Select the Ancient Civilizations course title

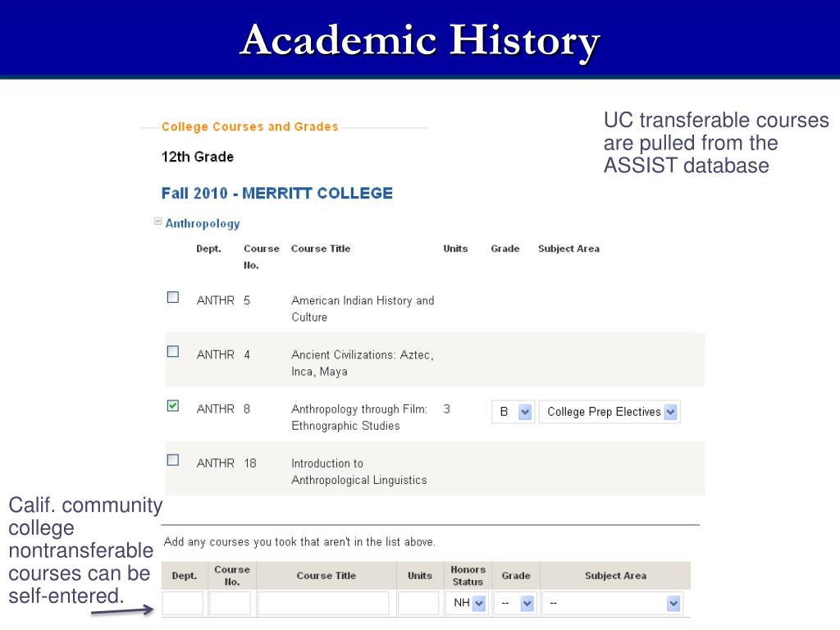pyautogui.click(x=362, y=363)
